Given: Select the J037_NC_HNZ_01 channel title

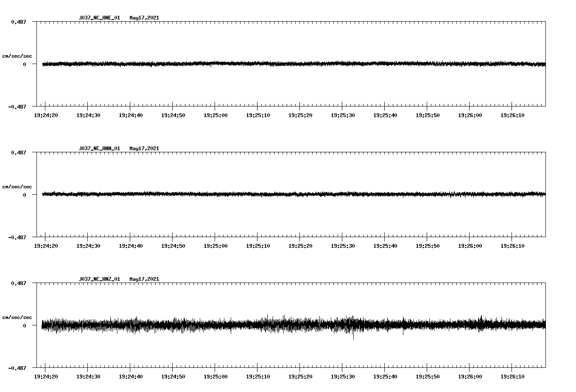Looking at the screenshot, I should coord(99,279).
